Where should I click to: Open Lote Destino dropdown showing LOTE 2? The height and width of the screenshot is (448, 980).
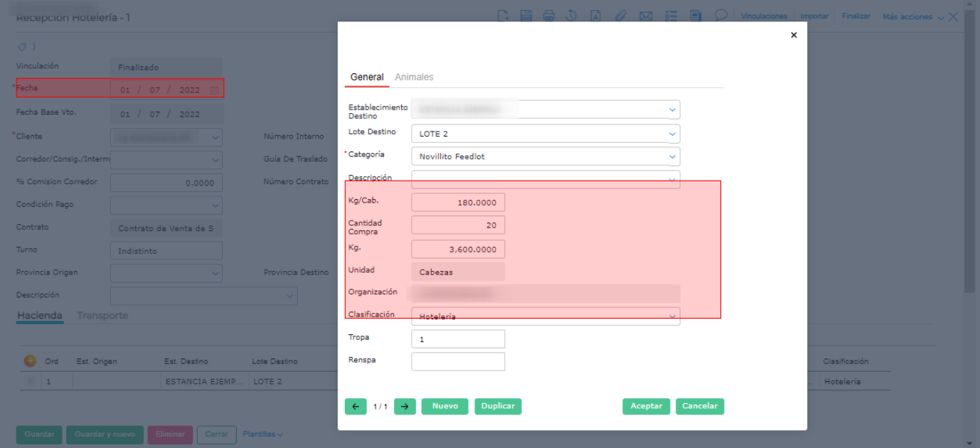pos(672,134)
